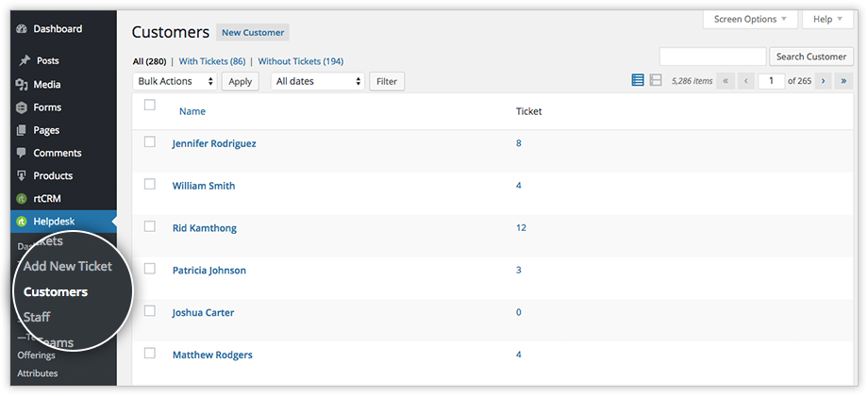Open Matthew Rodgers customer link
This screenshot has height=396, width=868.
pyautogui.click(x=212, y=355)
